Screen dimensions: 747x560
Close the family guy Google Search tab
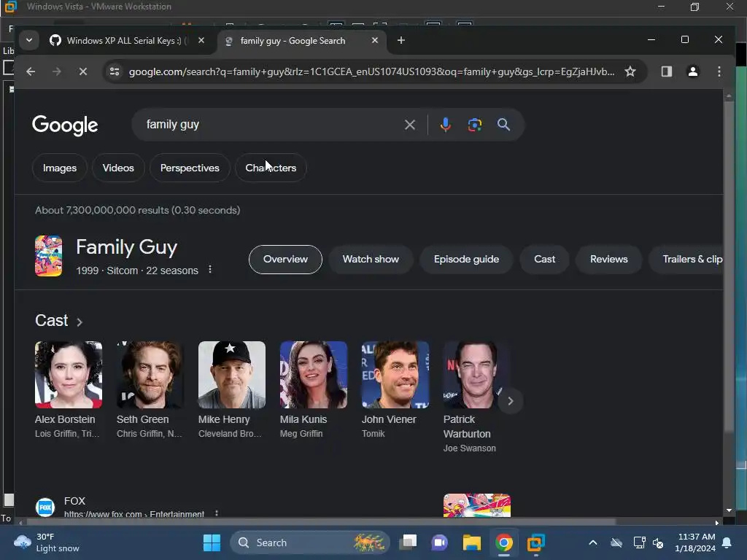pos(375,41)
